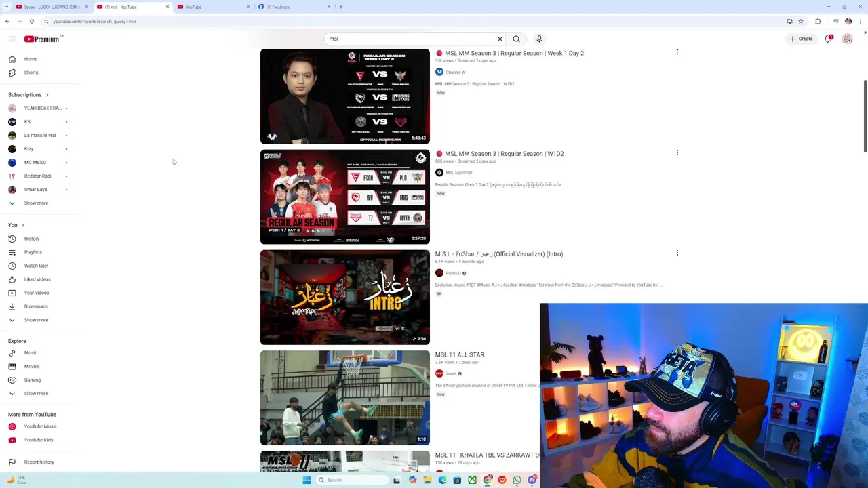Screen dimensions: 868x488
Task: Expand the Subscriptions section chevron
Action: click(47, 95)
